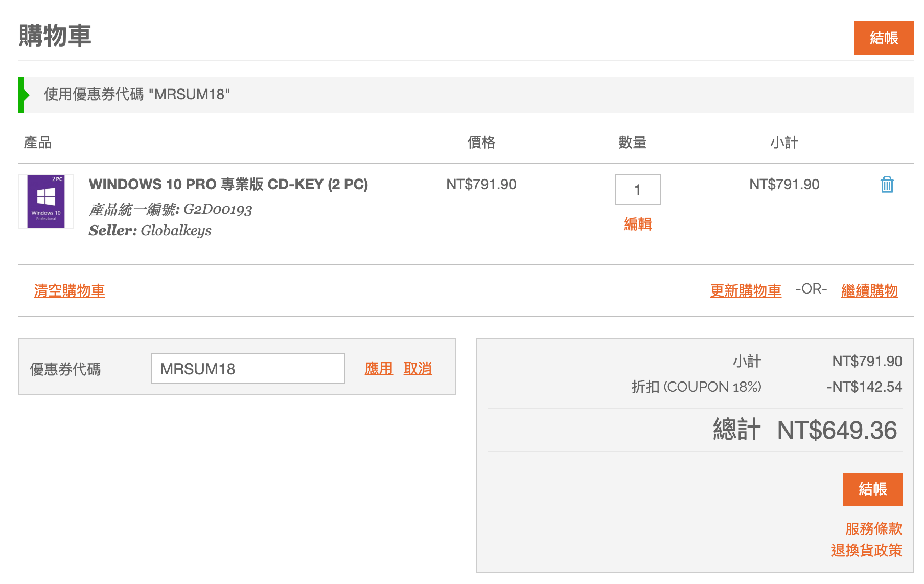The width and height of the screenshot is (924, 584).
Task: Click the 更新購物車 link
Action: (745, 290)
